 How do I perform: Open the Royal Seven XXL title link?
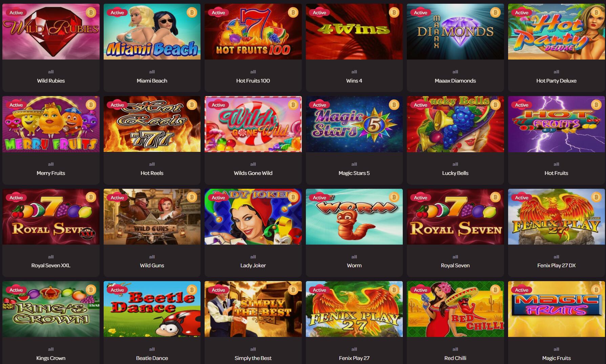(51, 266)
